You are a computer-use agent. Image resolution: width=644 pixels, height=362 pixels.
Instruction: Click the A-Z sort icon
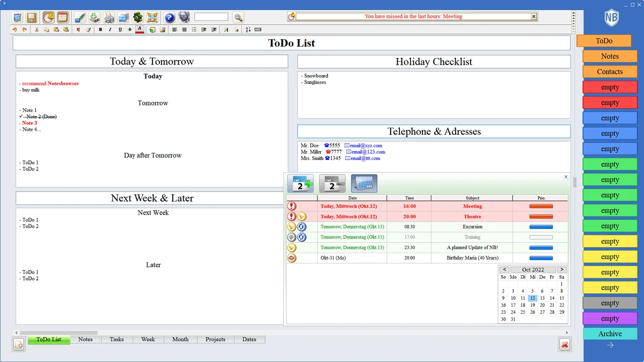pyautogui.click(x=248, y=29)
